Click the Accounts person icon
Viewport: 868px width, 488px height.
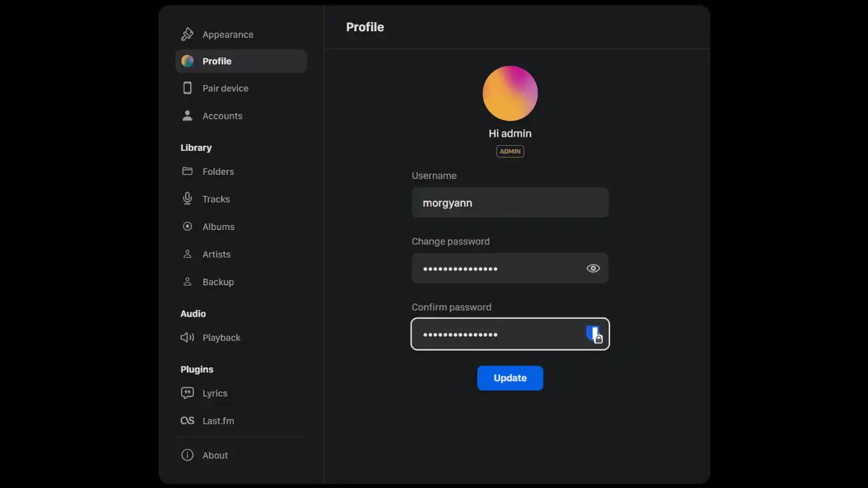tap(187, 116)
